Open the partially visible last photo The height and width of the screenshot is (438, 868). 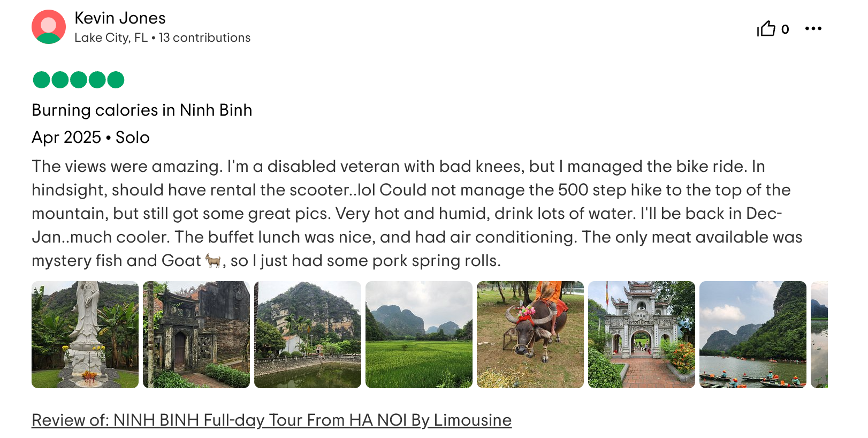point(819,335)
